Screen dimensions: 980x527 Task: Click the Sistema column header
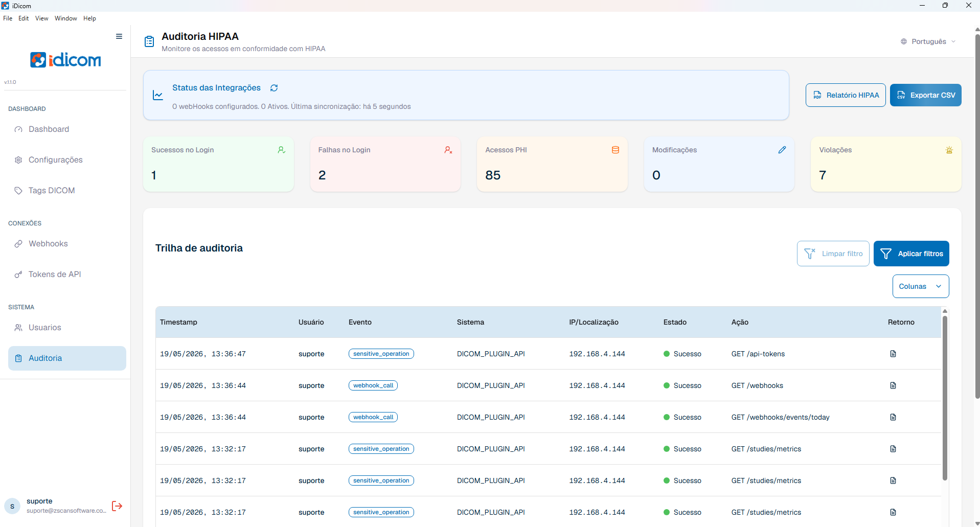pyautogui.click(x=470, y=322)
